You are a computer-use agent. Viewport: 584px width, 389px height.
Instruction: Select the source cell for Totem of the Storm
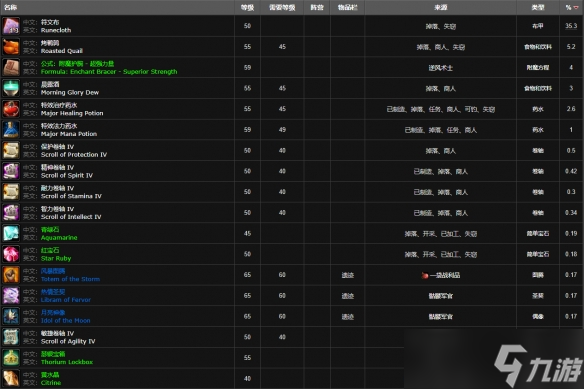click(441, 275)
